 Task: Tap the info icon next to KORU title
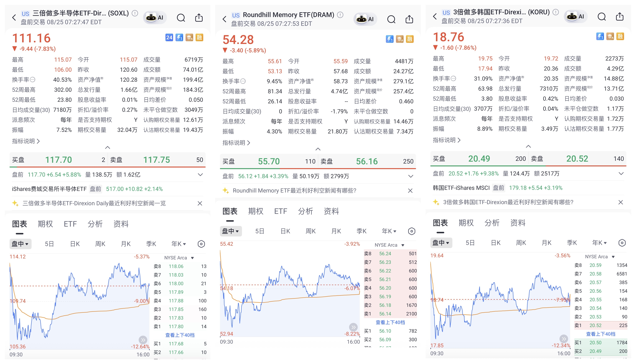(556, 12)
